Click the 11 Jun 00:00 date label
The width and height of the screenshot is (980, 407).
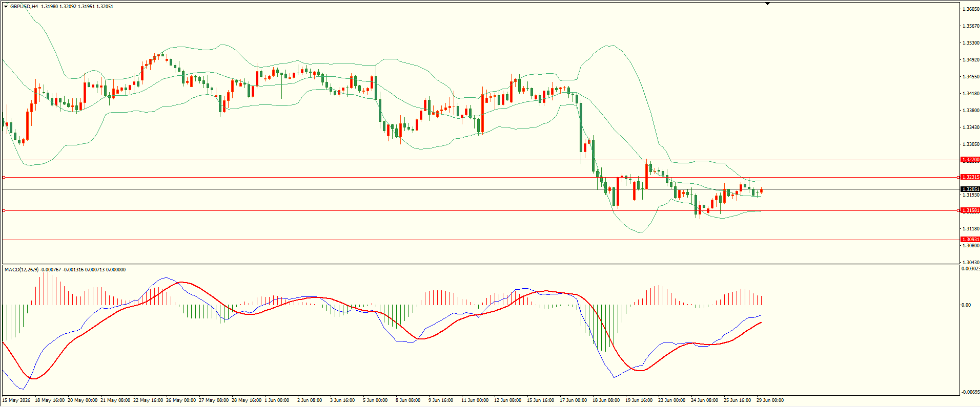475,400
